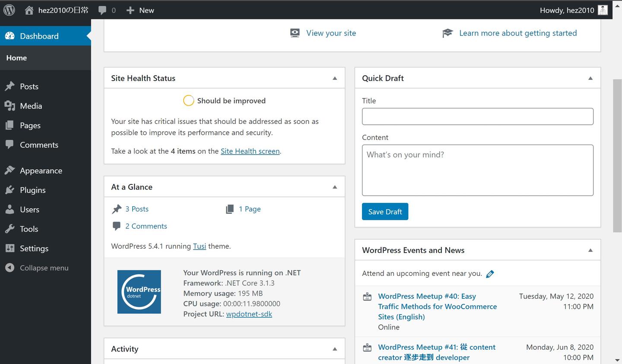Open the Posts menu
This screenshot has width=622, height=364.
[x=29, y=86]
